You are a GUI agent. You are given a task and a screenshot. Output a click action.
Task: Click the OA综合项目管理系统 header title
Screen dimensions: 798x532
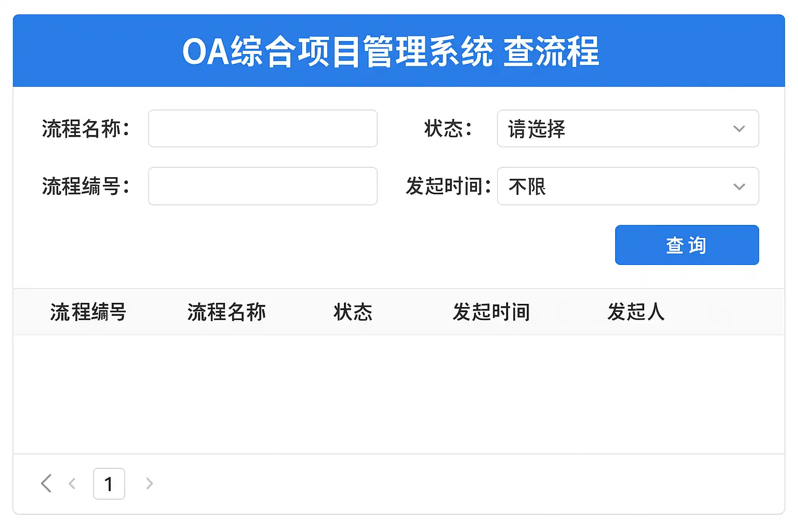click(x=391, y=51)
